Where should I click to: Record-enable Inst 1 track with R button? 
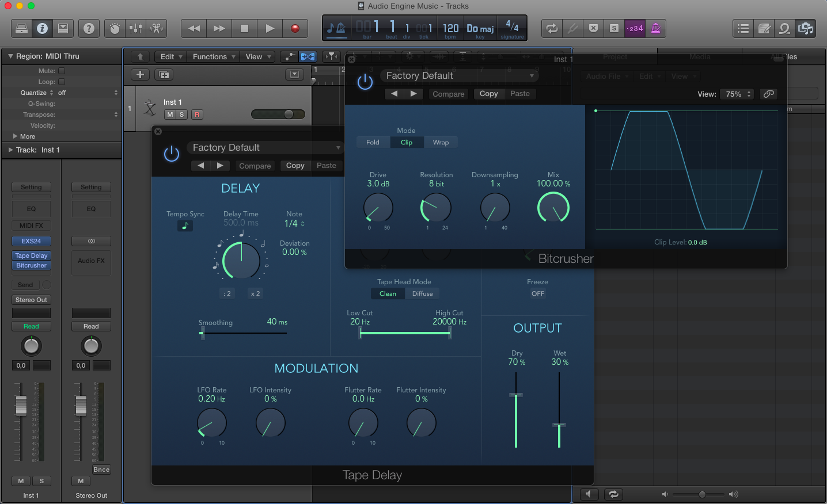(197, 114)
